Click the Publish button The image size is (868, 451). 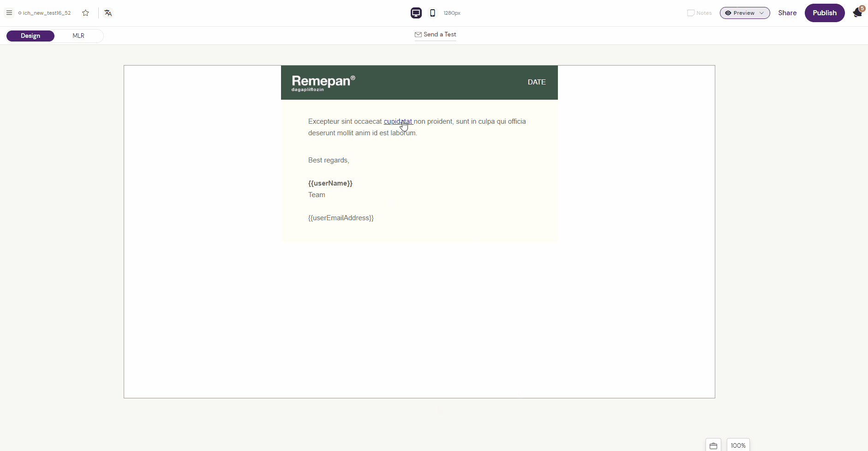click(x=824, y=13)
